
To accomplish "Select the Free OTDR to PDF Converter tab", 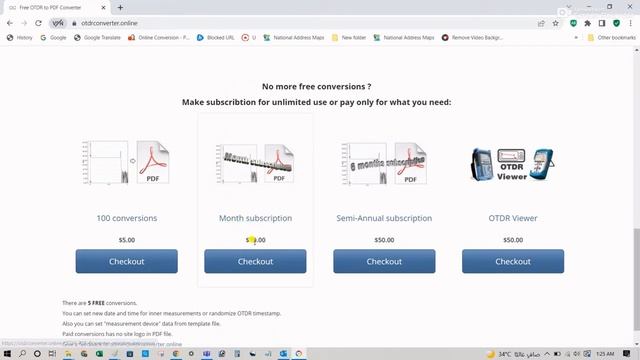I will click(x=57, y=7).
